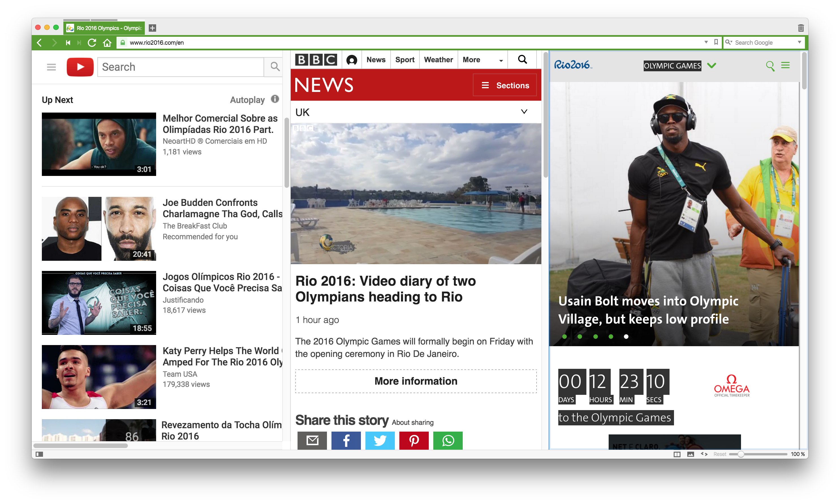Open the About sharing link
Image resolution: width=840 pixels, height=504 pixels.
coord(413,422)
